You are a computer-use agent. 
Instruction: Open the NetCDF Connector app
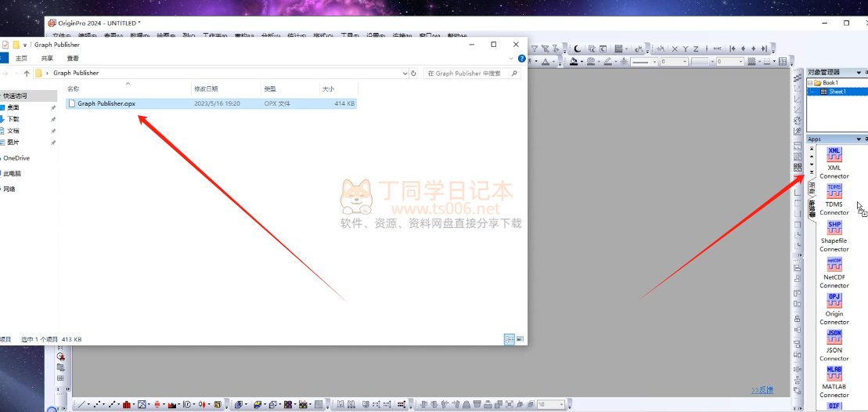(x=834, y=273)
